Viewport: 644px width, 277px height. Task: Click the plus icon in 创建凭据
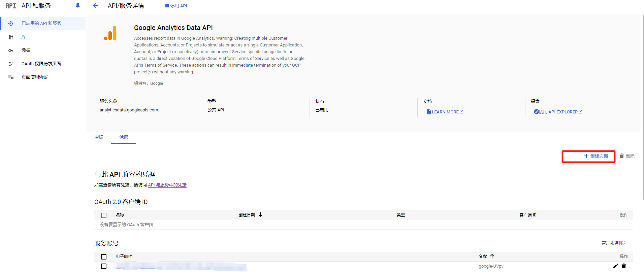[586, 156]
